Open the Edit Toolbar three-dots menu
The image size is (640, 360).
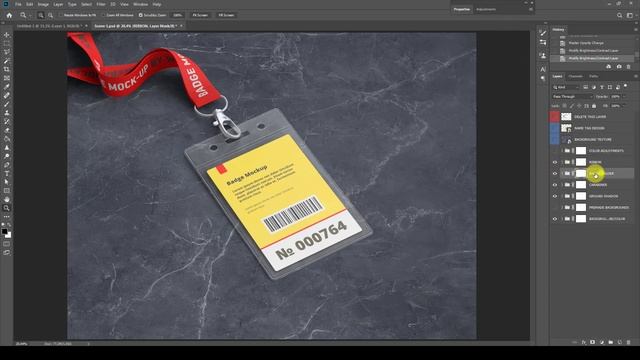point(7,216)
